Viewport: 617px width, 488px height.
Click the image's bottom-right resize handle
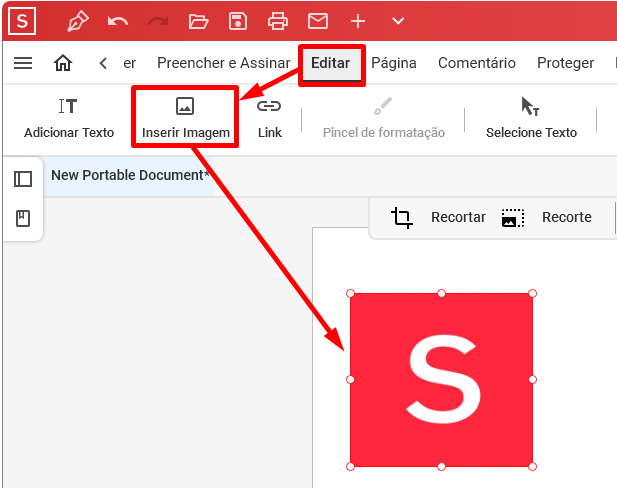(532, 466)
